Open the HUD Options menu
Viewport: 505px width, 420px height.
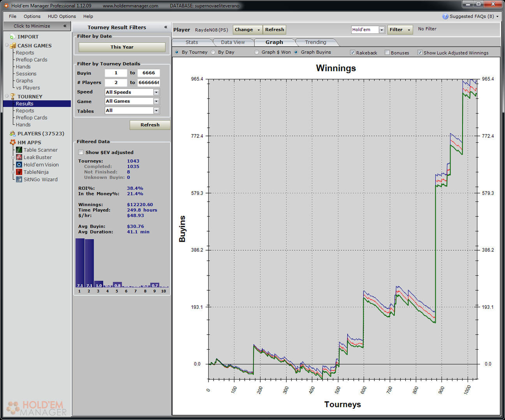[x=62, y=16]
